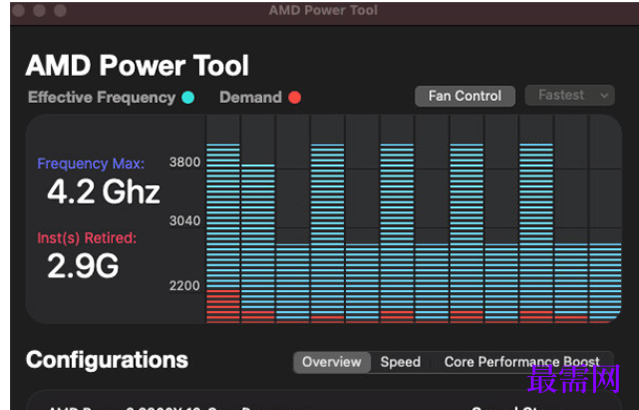The width and height of the screenshot is (639, 410).
Task: Zoom the window with third titlebar button
Action: pos(60,10)
